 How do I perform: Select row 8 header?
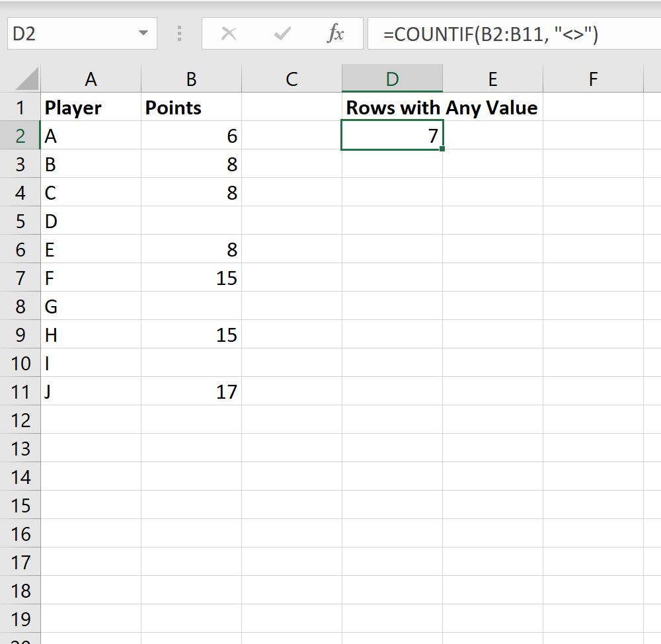(x=20, y=305)
